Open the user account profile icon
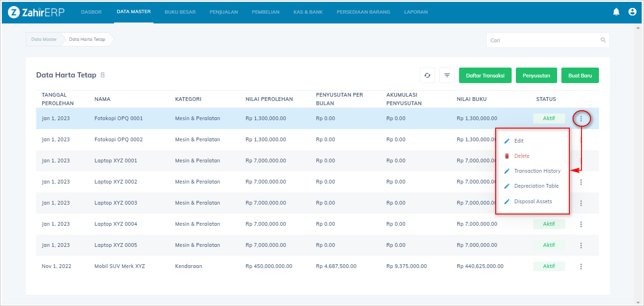This screenshot has width=644, height=306. point(632,12)
